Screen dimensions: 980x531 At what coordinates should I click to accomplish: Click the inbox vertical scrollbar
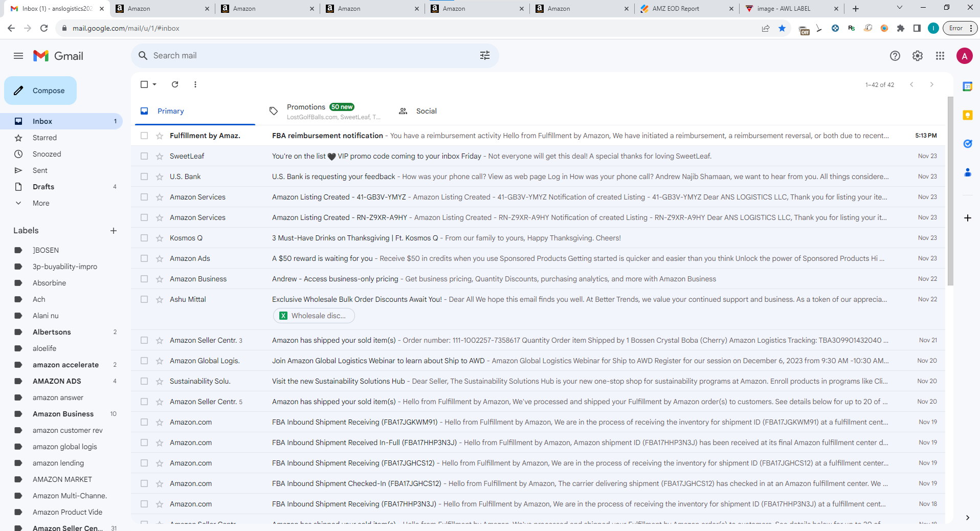coord(950,191)
